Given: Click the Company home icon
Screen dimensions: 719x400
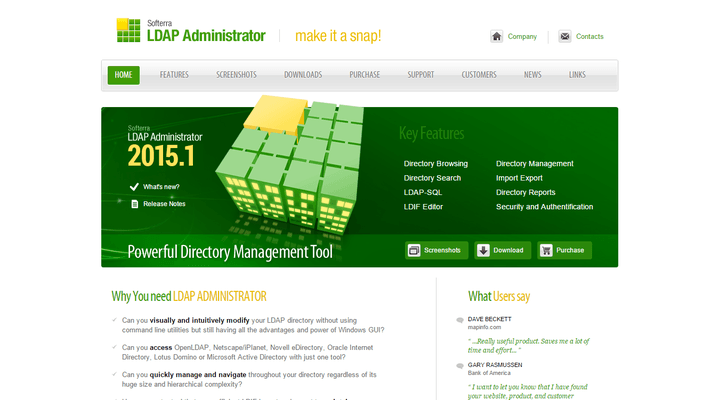Looking at the screenshot, I should (497, 37).
